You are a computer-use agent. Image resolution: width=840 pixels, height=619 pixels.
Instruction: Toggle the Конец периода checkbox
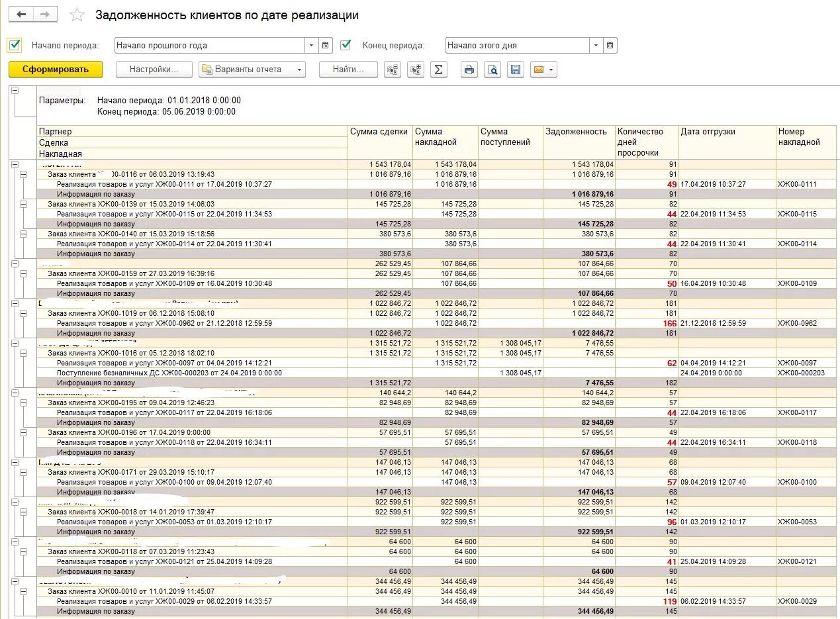(346, 45)
